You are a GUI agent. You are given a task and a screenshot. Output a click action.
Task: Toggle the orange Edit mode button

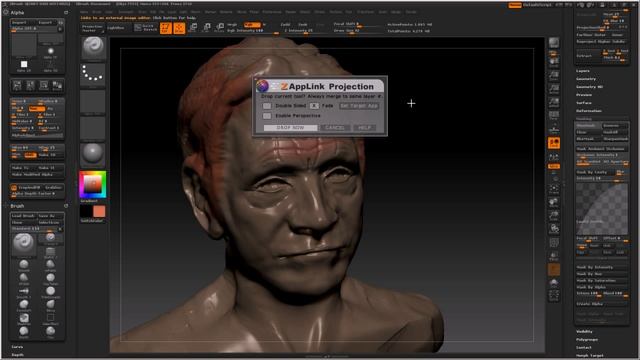tap(166, 28)
